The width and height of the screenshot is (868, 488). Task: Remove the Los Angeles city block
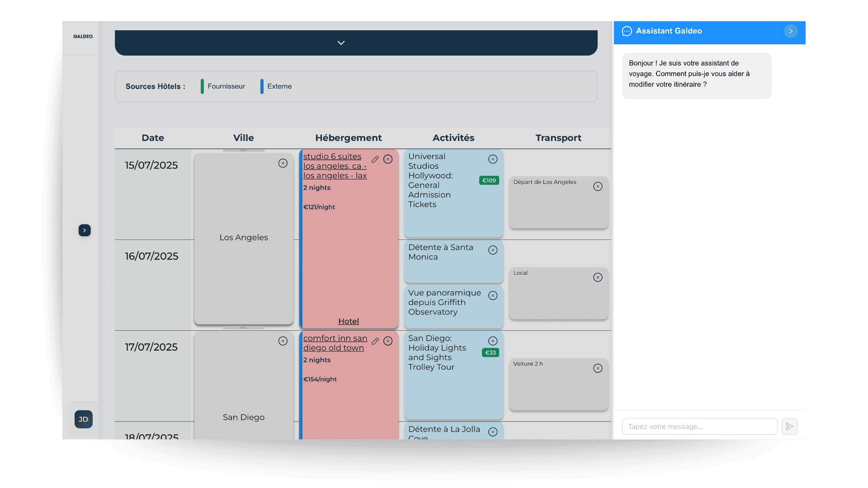pos(283,163)
